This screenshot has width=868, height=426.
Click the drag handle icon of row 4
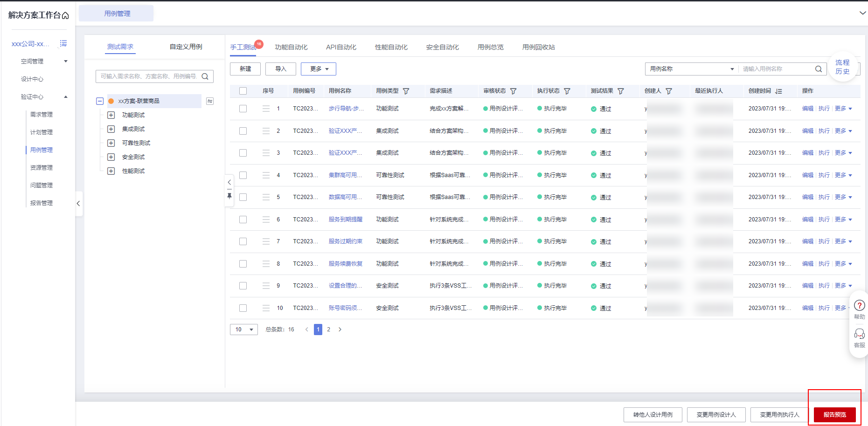[x=266, y=175]
